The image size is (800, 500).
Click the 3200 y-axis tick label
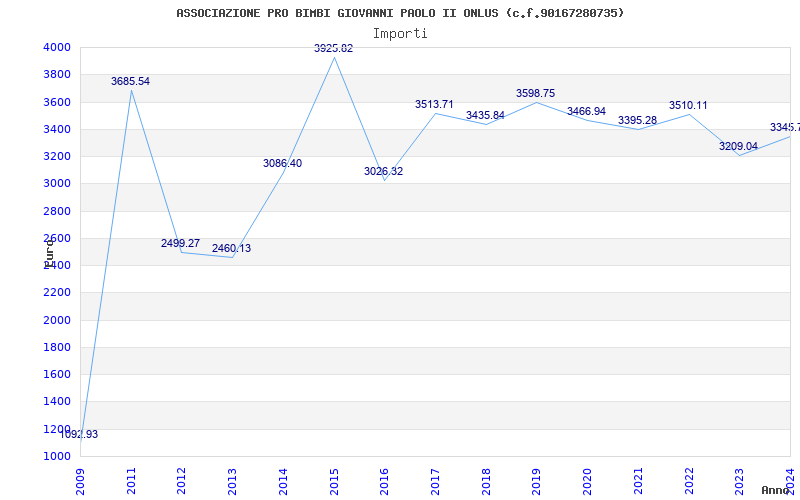[x=57, y=156]
